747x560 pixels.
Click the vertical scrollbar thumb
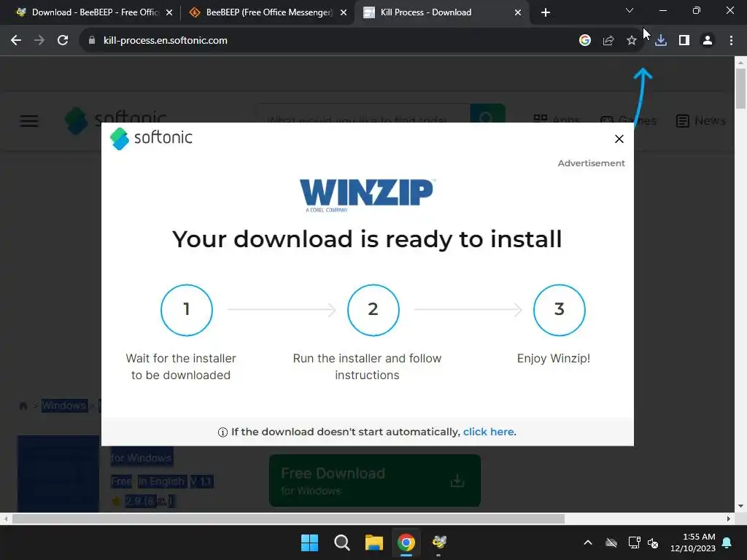coord(740,88)
